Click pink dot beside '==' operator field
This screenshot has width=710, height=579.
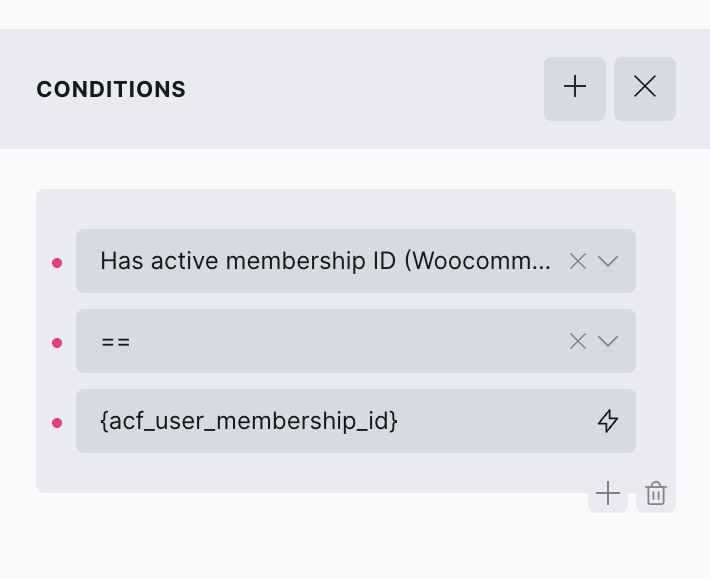pos(57,342)
